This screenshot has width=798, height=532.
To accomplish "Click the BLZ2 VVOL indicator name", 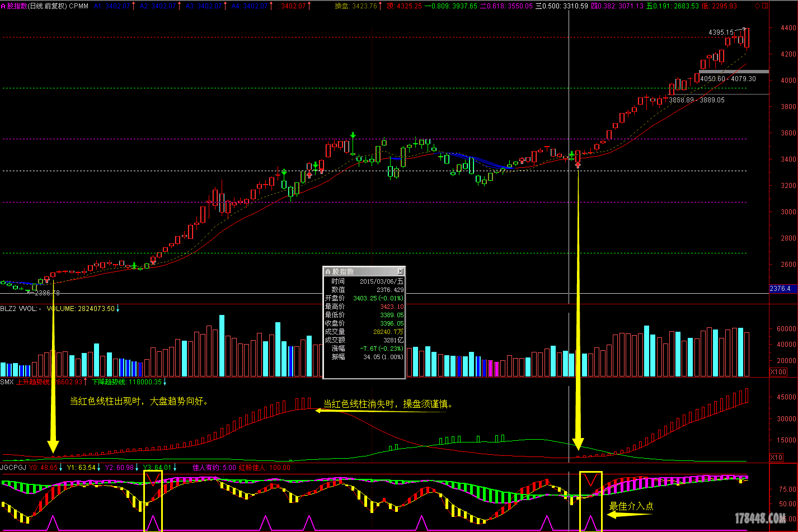I will point(21,308).
